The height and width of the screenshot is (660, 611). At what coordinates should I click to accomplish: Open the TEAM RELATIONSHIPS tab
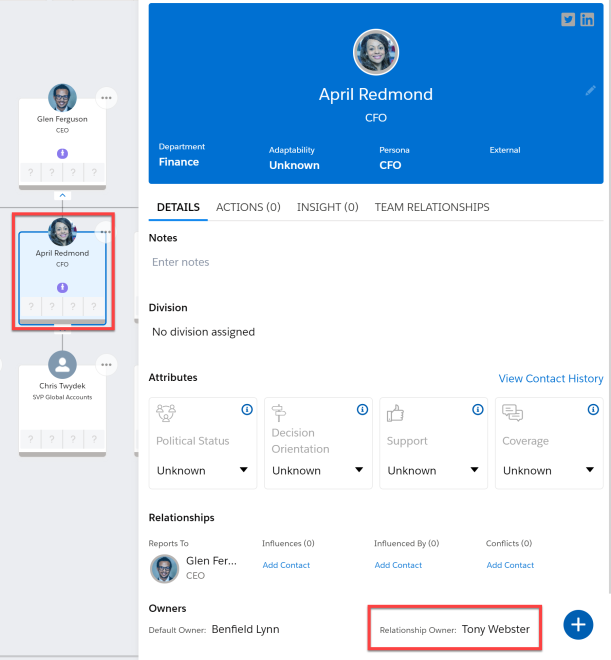(x=432, y=207)
